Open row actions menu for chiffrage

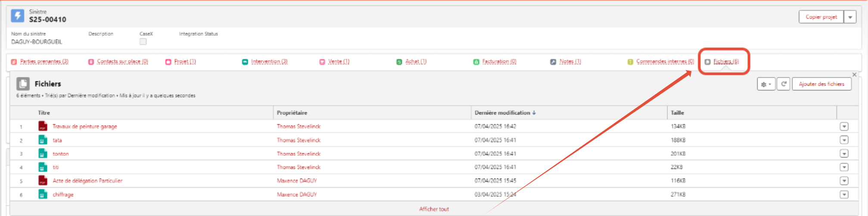[844, 194]
